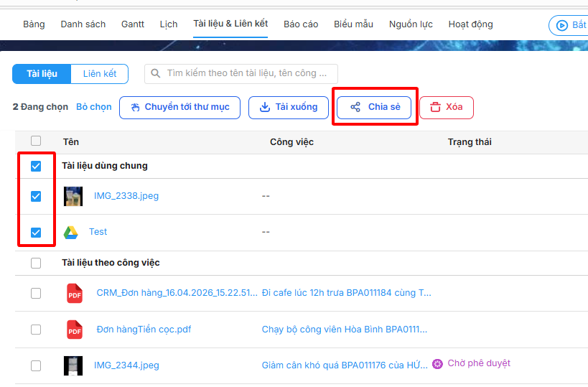Focus the document search field
Image resolution: width=588 pixels, height=387 pixels.
tap(241, 74)
